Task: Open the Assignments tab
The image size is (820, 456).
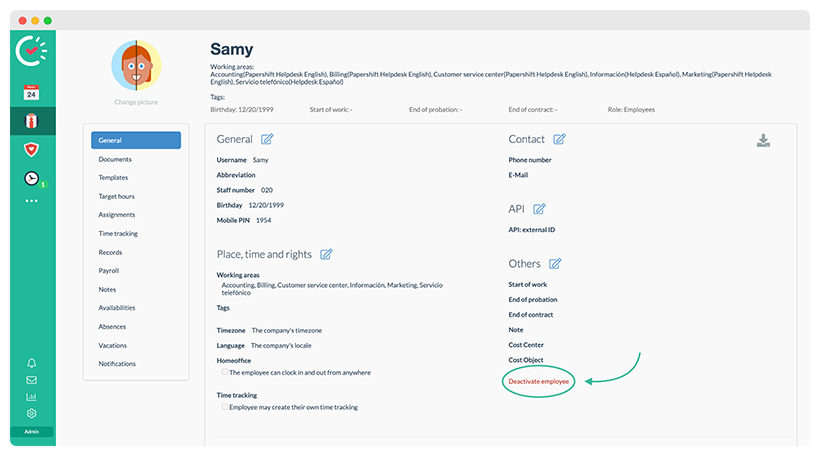Action: [117, 214]
